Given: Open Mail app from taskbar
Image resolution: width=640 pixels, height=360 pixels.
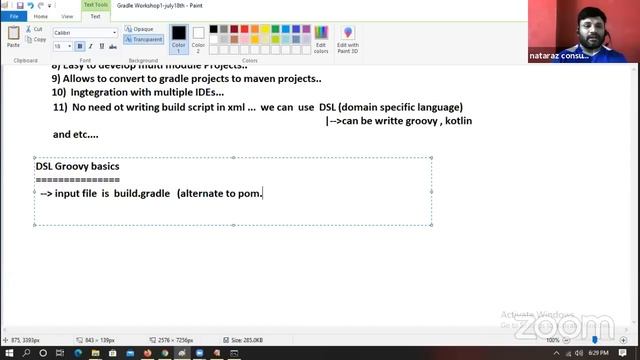Looking at the screenshot, I should 130,353.
